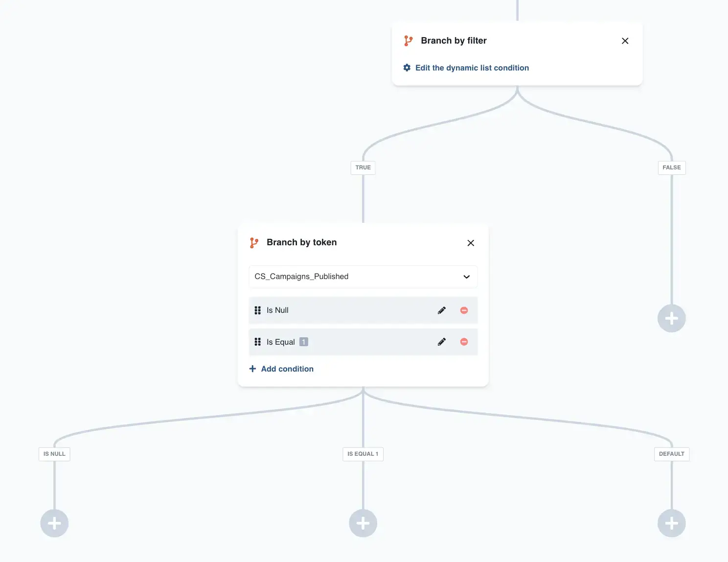Remove the Is Null condition
The height and width of the screenshot is (562, 728).
[464, 310]
